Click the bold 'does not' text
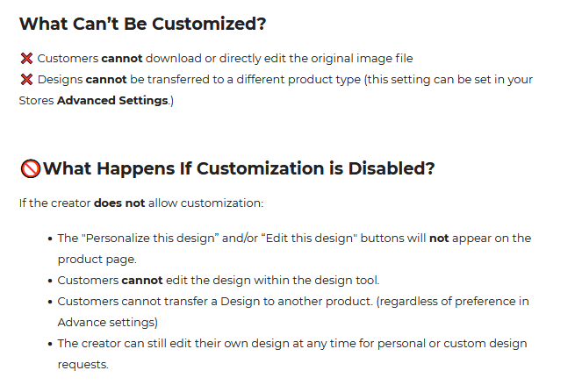582x392 pixels. point(119,203)
